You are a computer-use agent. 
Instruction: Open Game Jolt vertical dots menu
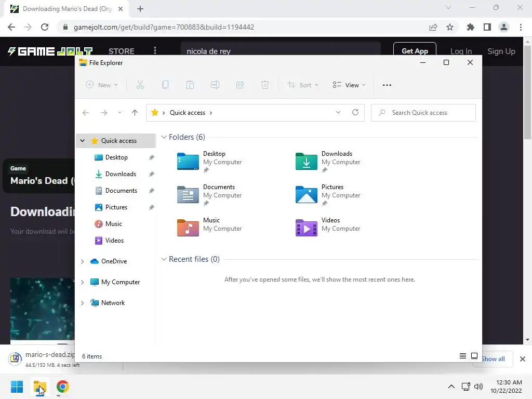(x=155, y=50)
